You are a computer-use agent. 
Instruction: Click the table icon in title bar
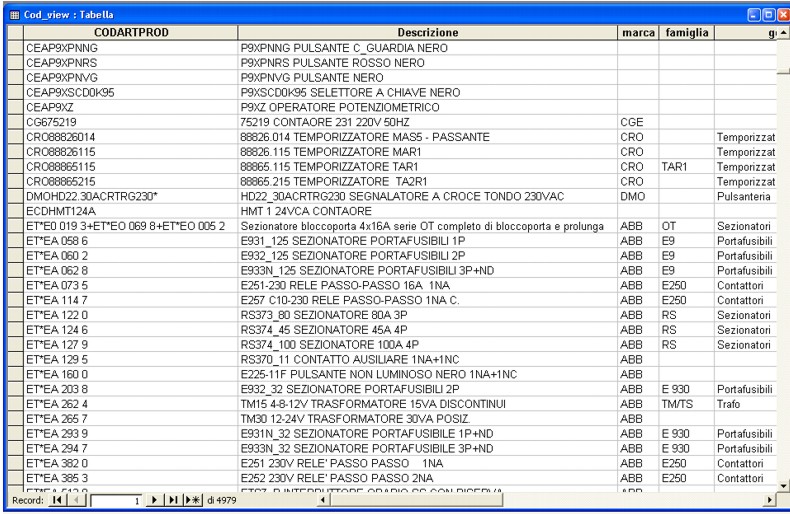click(15, 15)
